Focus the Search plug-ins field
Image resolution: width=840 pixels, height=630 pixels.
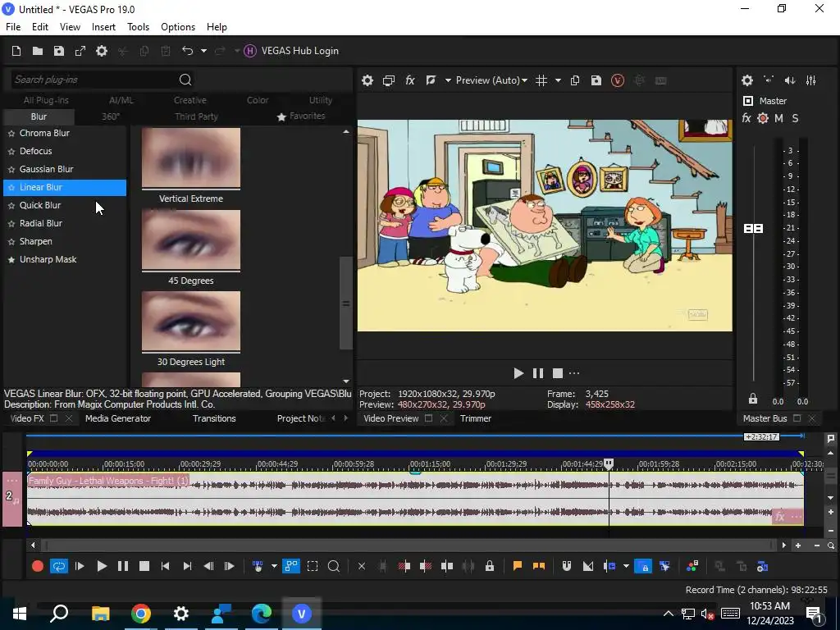pos(94,80)
